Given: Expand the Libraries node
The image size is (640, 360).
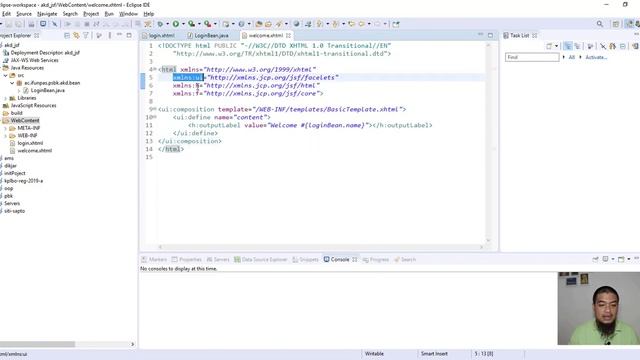Looking at the screenshot, I should [6, 98].
